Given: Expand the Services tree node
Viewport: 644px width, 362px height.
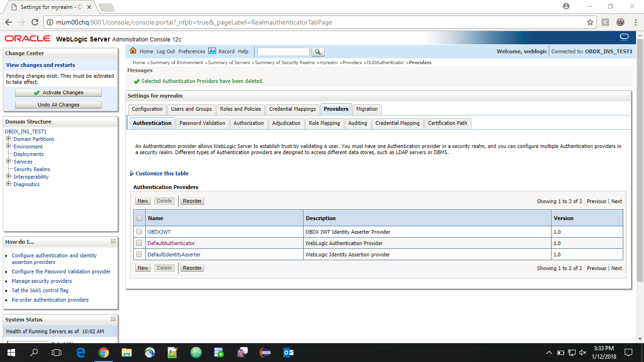Looking at the screenshot, I should pos(8,161).
